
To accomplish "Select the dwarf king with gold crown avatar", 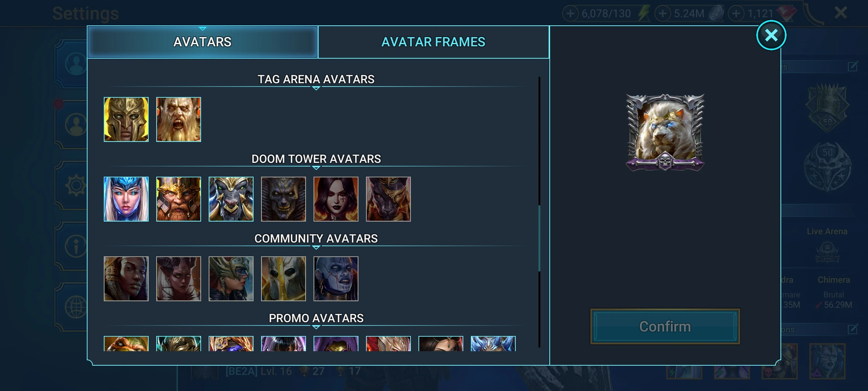I will pyautogui.click(x=178, y=199).
